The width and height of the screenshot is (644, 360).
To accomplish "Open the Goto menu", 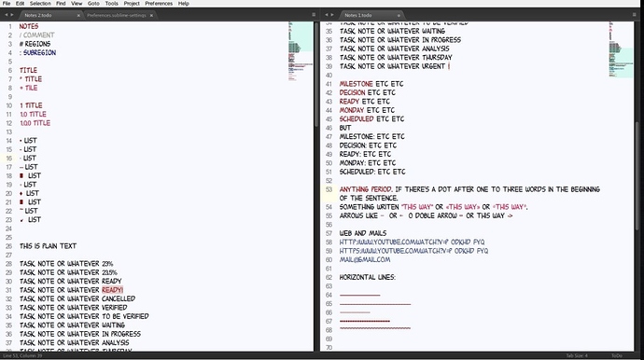I will pyautogui.click(x=93, y=4).
